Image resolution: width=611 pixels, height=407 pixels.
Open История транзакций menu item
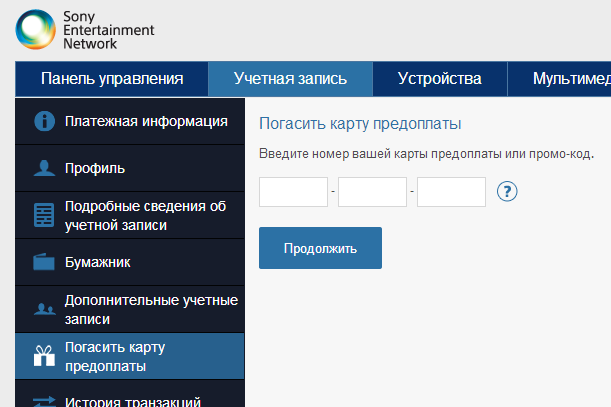pos(130,394)
